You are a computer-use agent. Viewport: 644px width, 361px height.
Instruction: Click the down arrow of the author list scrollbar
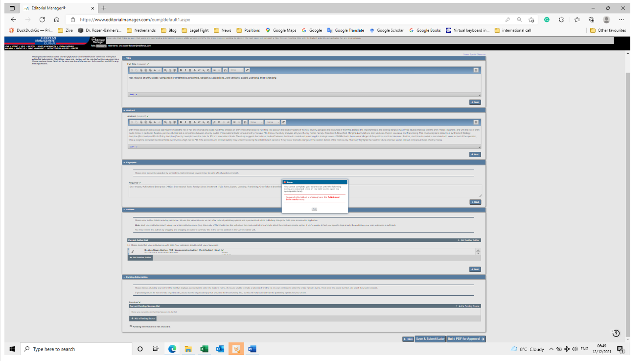479,253
